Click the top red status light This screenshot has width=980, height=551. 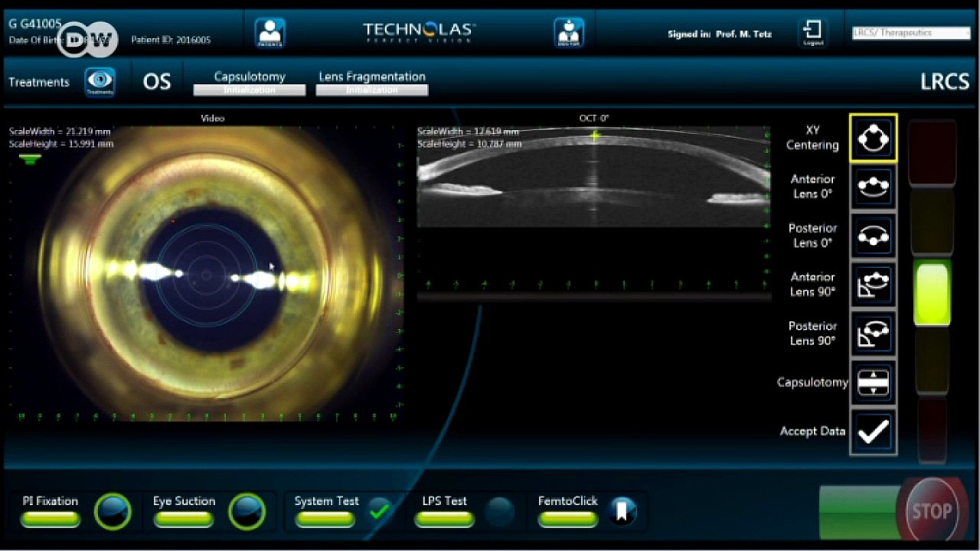[932, 152]
